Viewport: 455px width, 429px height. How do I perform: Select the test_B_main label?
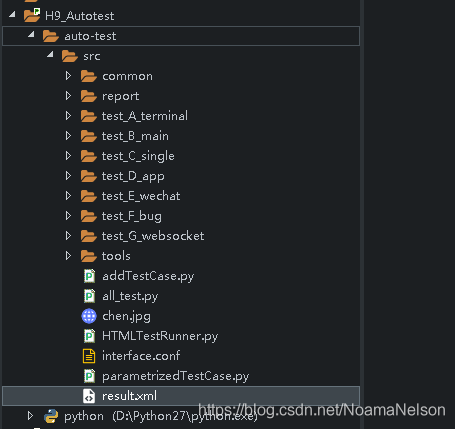pos(135,136)
